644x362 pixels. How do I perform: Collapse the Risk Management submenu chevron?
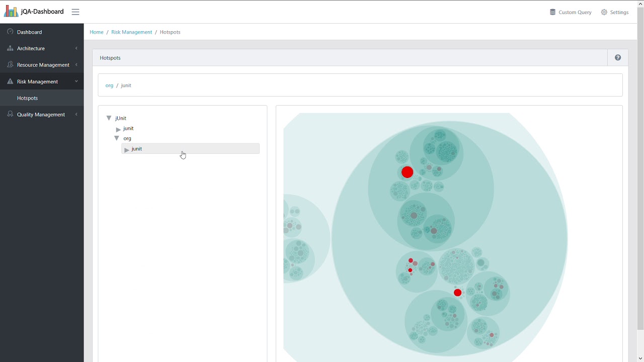[x=76, y=81]
